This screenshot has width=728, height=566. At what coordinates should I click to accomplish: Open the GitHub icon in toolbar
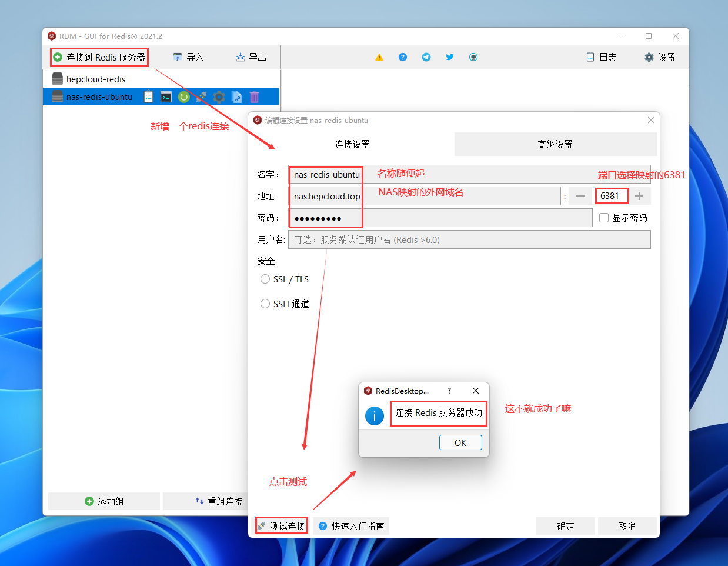click(473, 57)
